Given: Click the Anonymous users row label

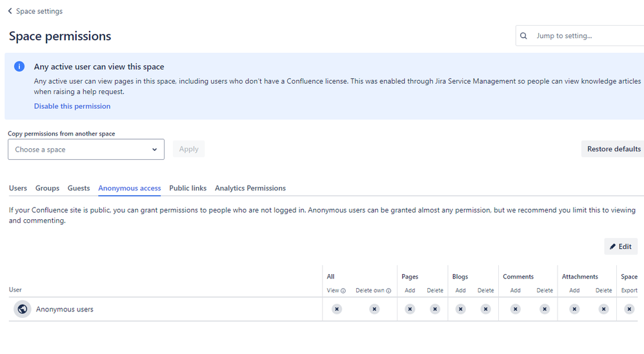Looking at the screenshot, I should pyautogui.click(x=65, y=310).
